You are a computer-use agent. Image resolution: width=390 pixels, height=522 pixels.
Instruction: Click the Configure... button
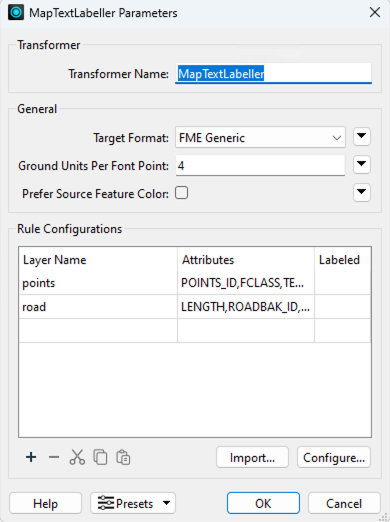coord(334,457)
